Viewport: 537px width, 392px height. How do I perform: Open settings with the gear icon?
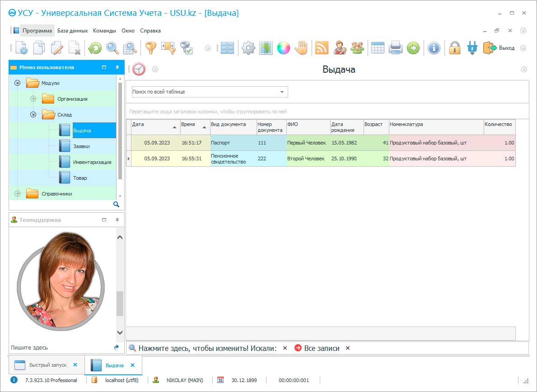tap(248, 48)
